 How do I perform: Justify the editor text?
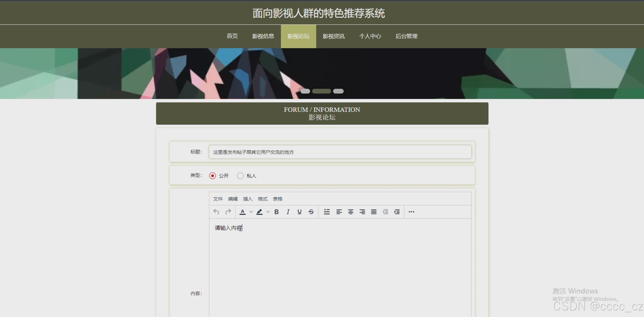(373, 212)
